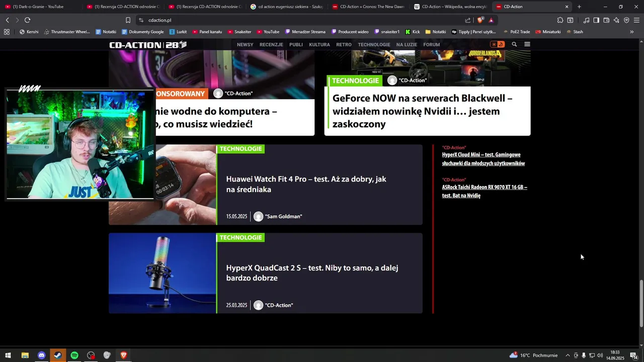Show hidden system tray icons chevron
Viewport: 644px width, 362px height.
coord(568,355)
